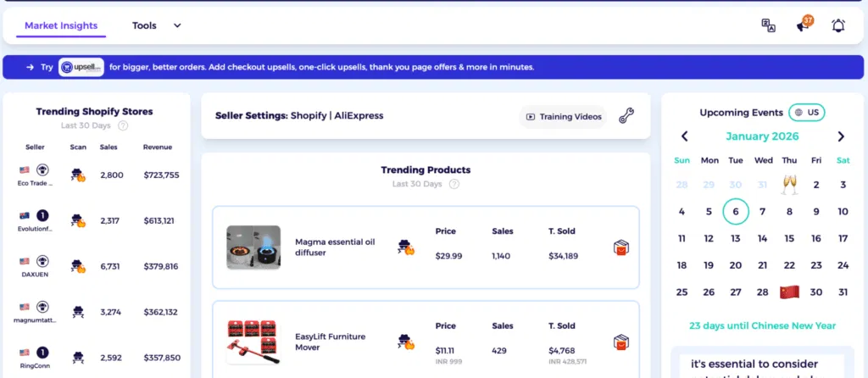
Task: Scan icon for RingConn store
Action: (x=78, y=358)
